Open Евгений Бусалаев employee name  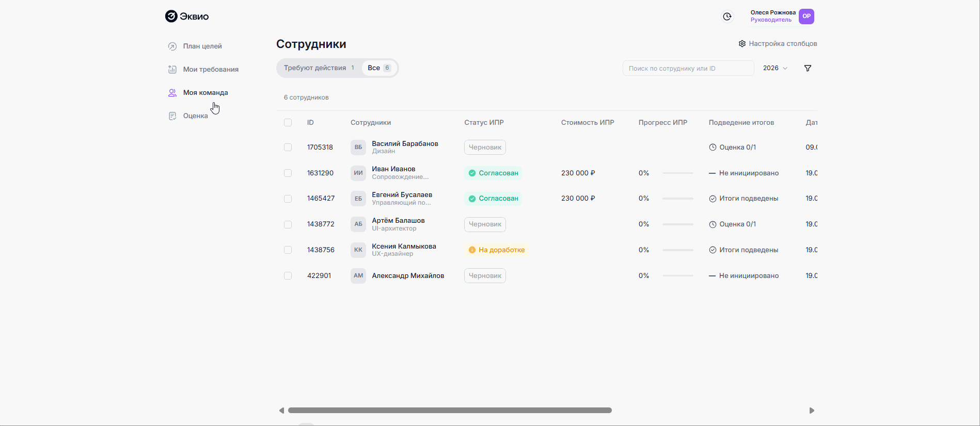coord(402,195)
